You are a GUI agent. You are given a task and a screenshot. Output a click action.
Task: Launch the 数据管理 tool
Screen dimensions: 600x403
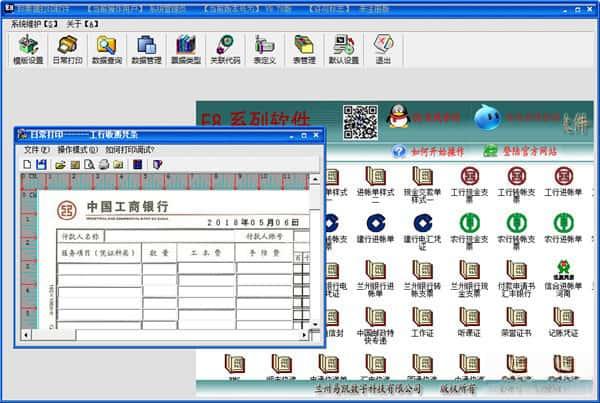click(x=146, y=49)
